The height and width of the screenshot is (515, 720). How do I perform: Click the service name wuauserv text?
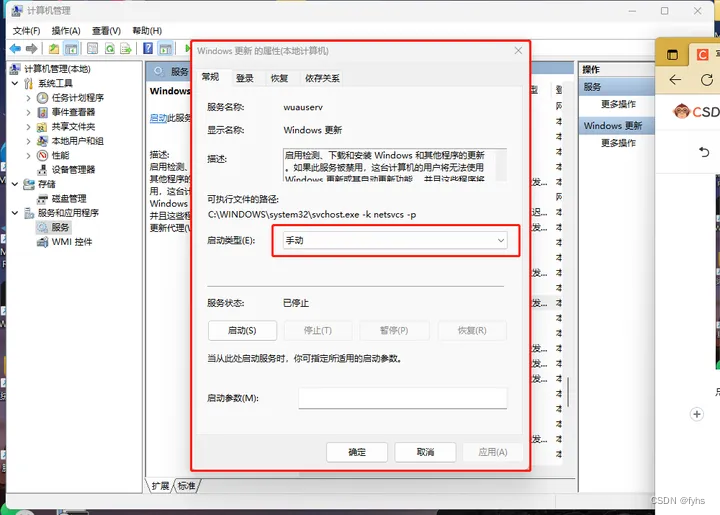click(x=303, y=107)
